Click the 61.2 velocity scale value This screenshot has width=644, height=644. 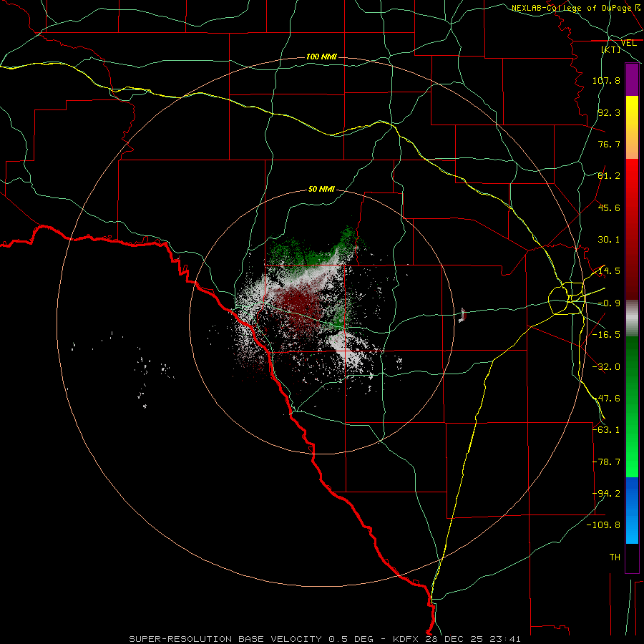pos(609,176)
